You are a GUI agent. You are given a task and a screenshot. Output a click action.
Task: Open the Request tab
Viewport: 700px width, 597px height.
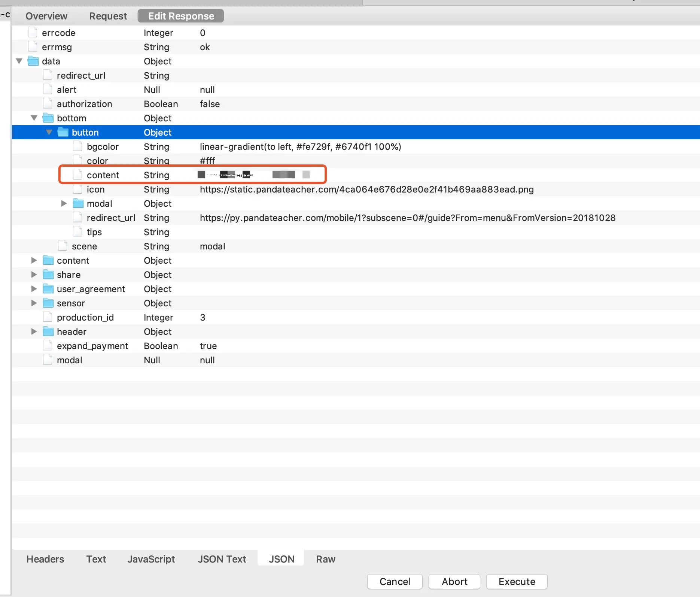[x=108, y=16]
